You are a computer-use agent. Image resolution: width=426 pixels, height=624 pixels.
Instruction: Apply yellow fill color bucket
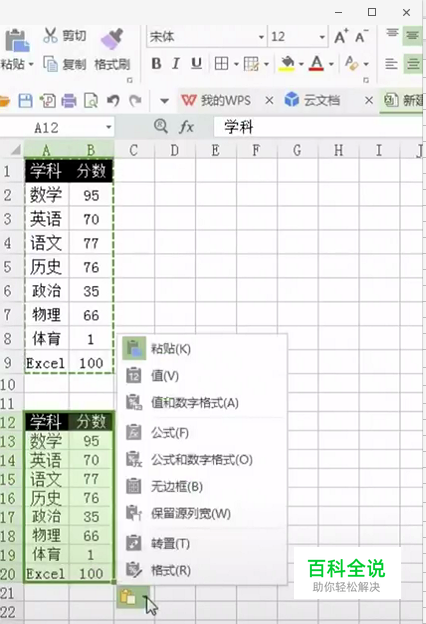[287, 64]
